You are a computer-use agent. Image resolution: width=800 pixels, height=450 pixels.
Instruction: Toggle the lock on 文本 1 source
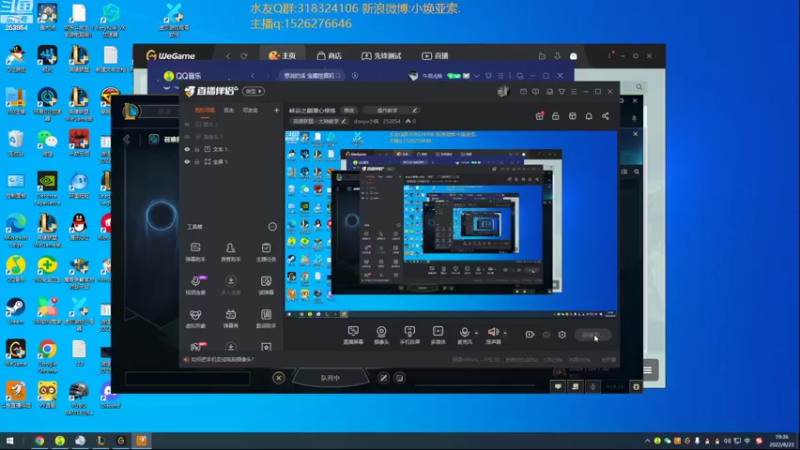click(x=197, y=149)
